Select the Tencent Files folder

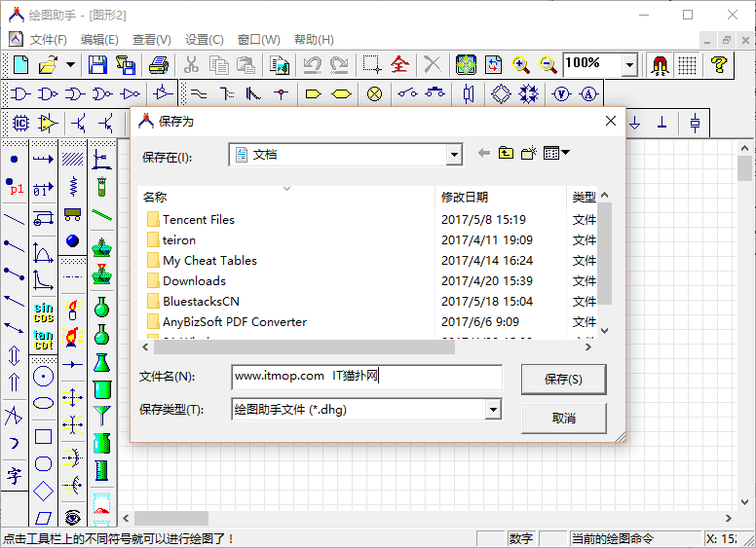[191, 220]
